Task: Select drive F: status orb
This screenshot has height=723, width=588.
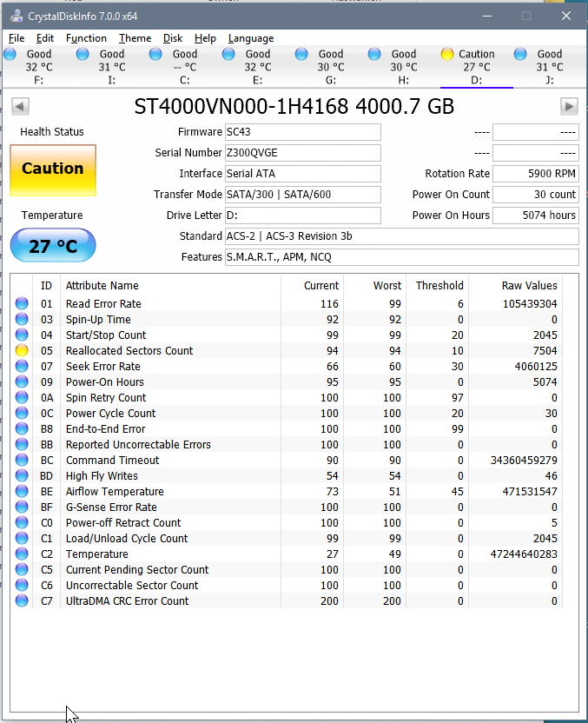Action: (10, 54)
